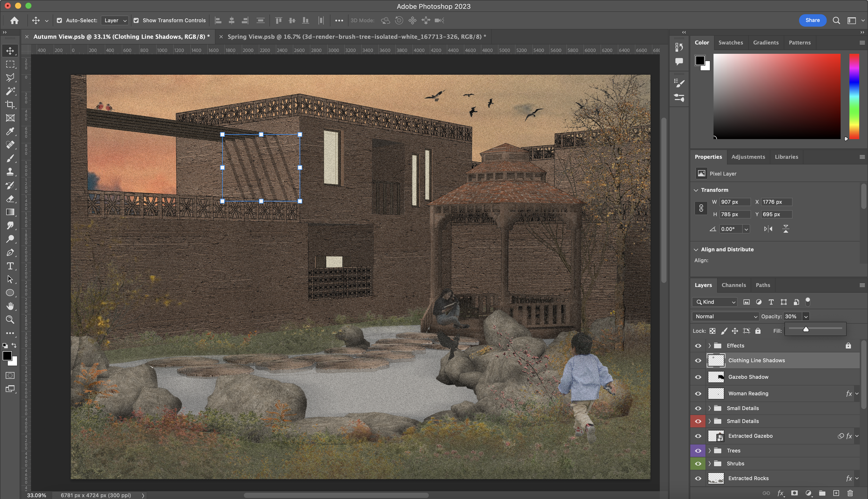Open the Auto-Select Layer dropdown

tap(115, 21)
